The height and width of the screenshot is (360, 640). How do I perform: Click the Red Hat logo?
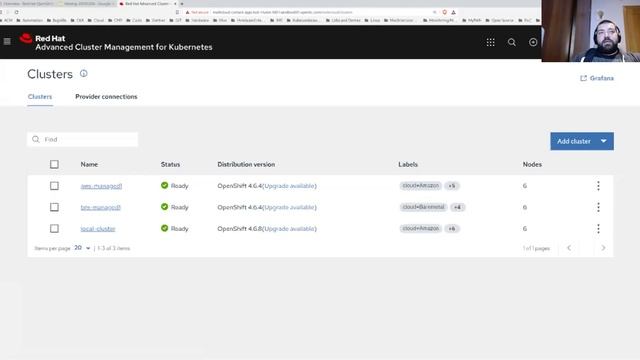coord(26,38)
